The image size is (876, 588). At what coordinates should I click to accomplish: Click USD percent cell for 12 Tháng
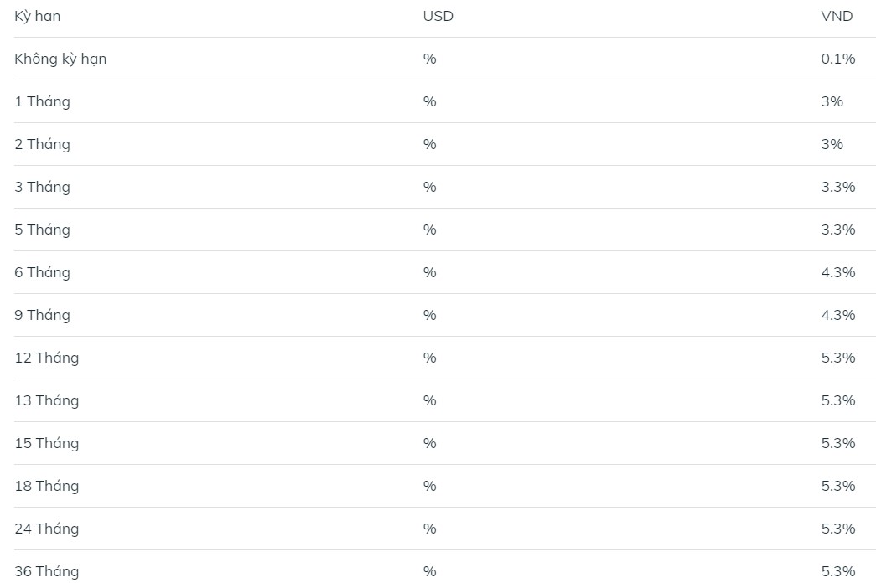click(430, 358)
